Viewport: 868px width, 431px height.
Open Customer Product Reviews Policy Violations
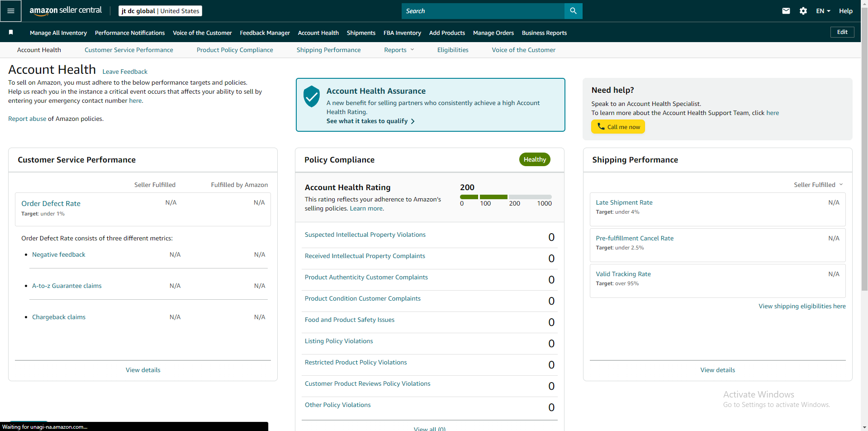[x=367, y=383]
